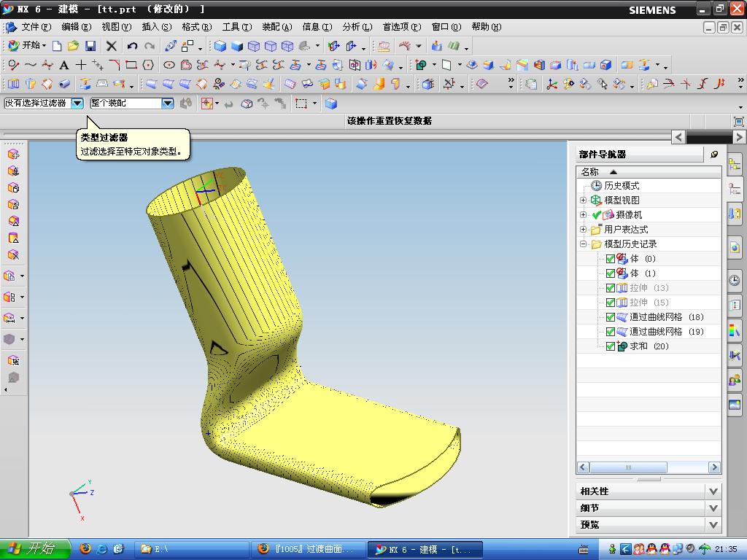Uncheck the 体 (0) feature checkbox
The width and height of the screenshot is (747, 560).
tap(611, 259)
